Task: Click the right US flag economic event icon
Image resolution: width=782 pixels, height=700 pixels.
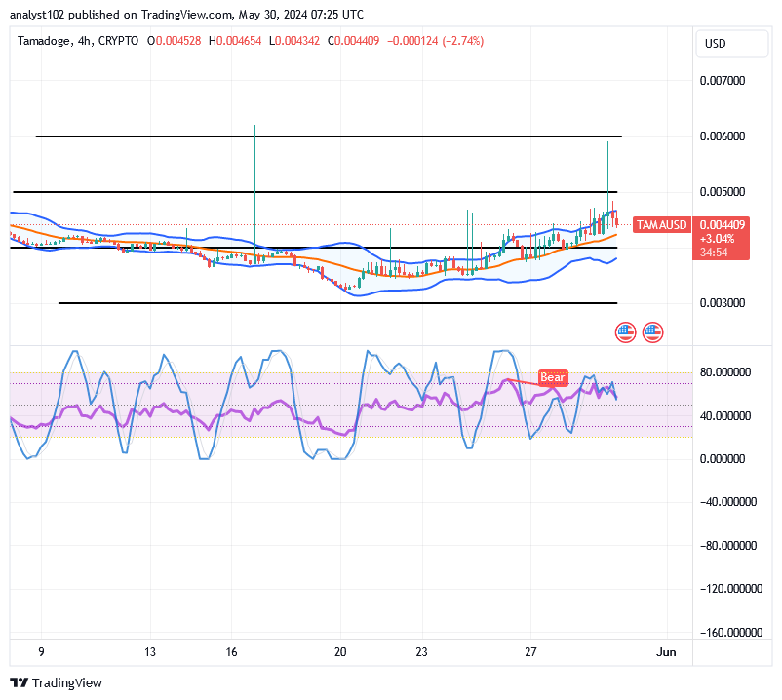Action: pos(652,331)
